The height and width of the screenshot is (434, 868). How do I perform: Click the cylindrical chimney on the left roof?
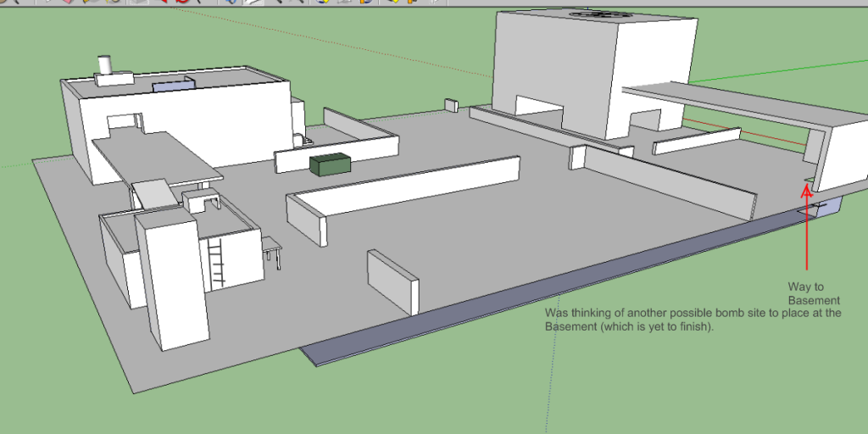(x=106, y=65)
